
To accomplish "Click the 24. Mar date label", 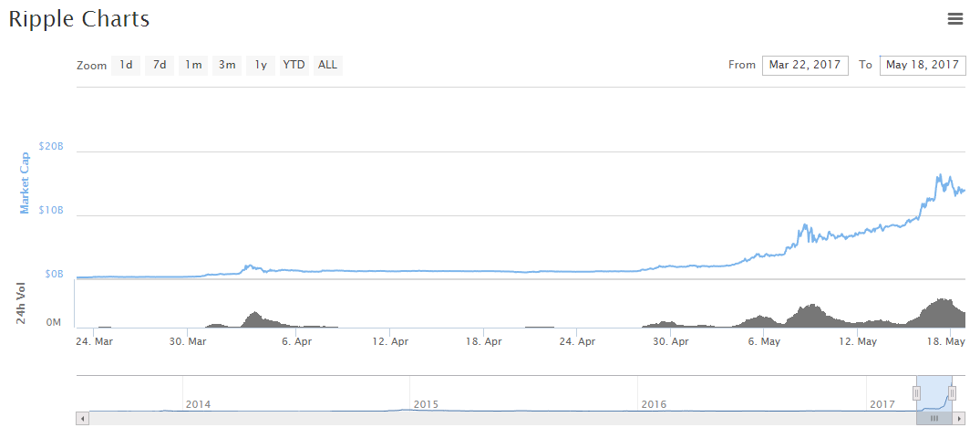I will click(94, 341).
